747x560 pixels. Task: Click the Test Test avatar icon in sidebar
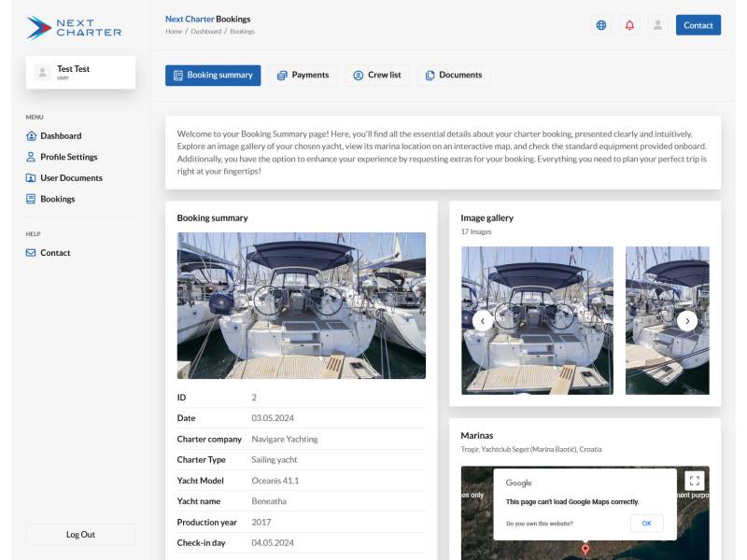click(42, 73)
